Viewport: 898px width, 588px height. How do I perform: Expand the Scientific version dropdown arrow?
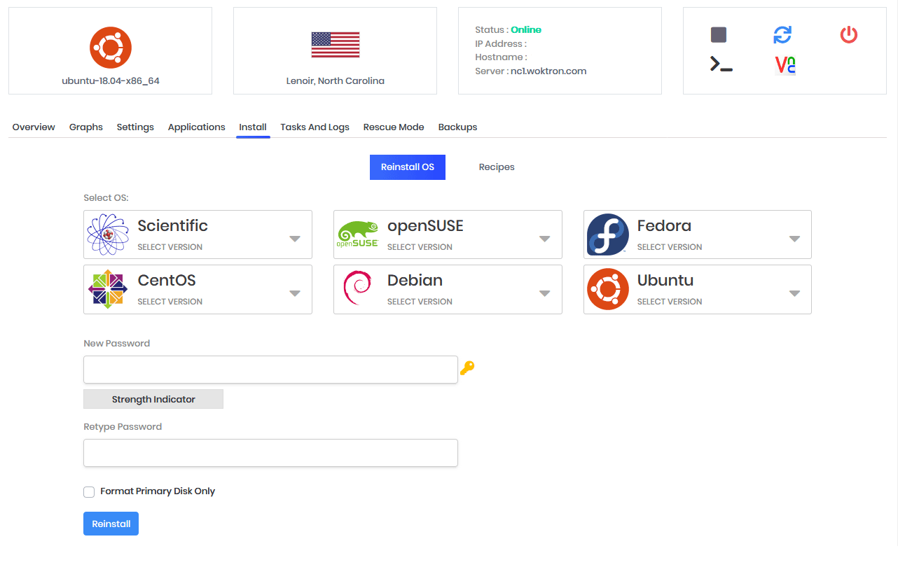tap(295, 239)
